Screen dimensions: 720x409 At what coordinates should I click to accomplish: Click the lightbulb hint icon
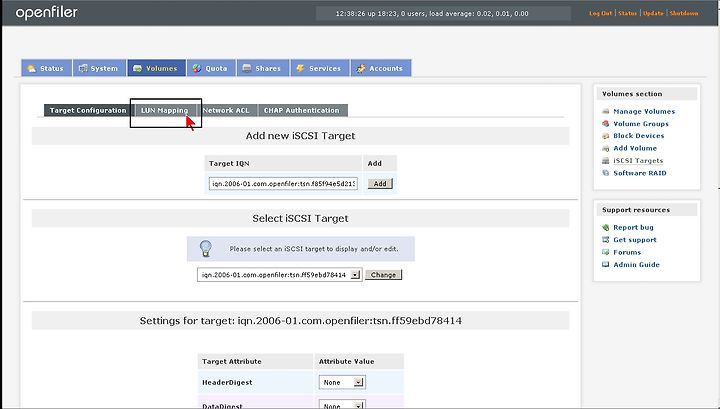(206, 248)
